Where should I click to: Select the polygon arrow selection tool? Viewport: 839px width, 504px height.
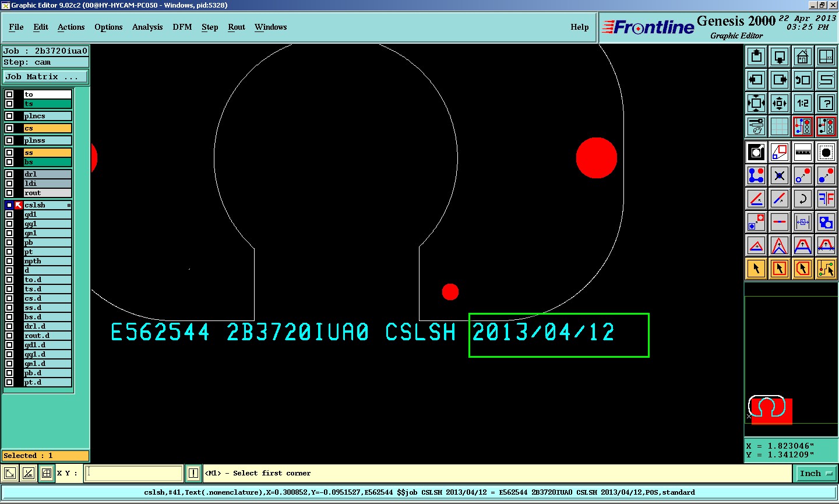click(x=803, y=269)
